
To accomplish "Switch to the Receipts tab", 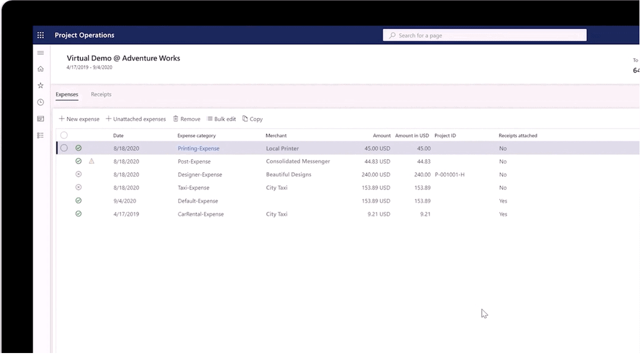I will click(101, 94).
